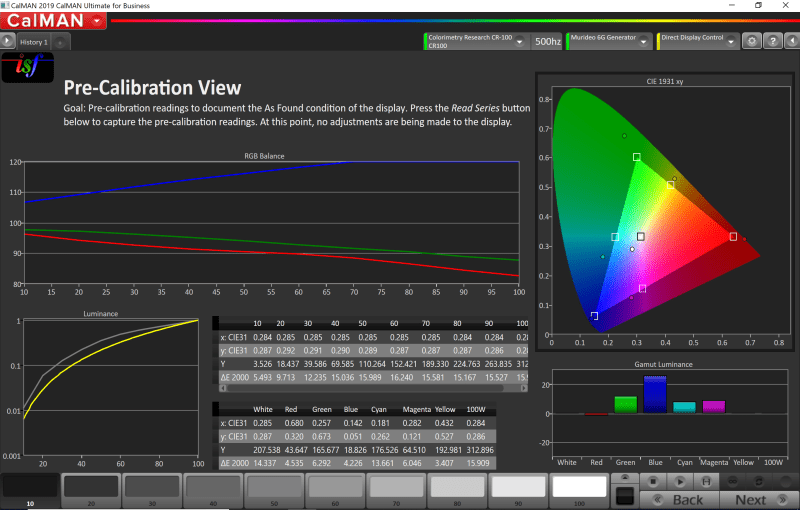Open the help question mark icon

[x=773, y=41]
